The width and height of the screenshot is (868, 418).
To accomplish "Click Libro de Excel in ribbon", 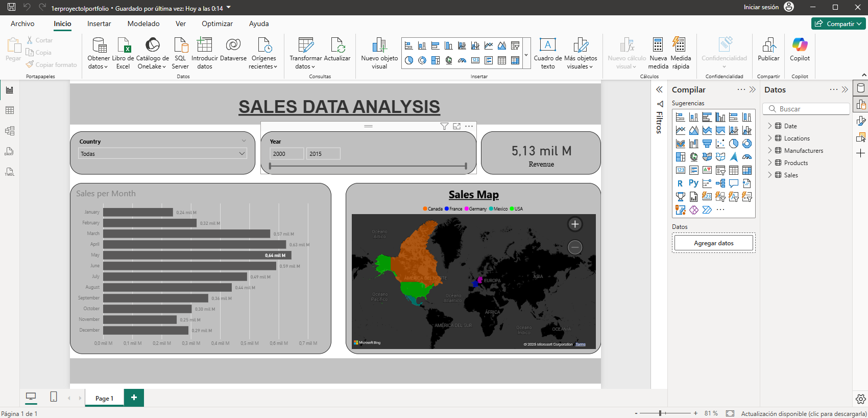I will (123, 53).
